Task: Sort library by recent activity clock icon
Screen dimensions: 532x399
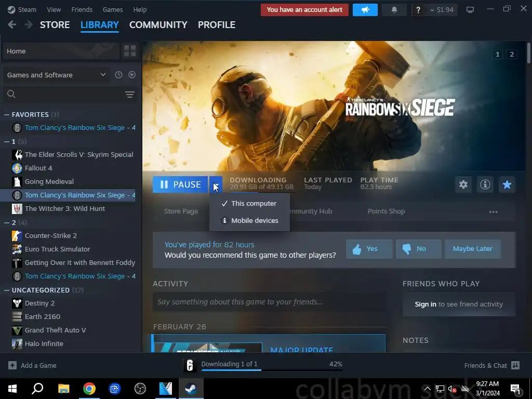Action: [x=118, y=75]
